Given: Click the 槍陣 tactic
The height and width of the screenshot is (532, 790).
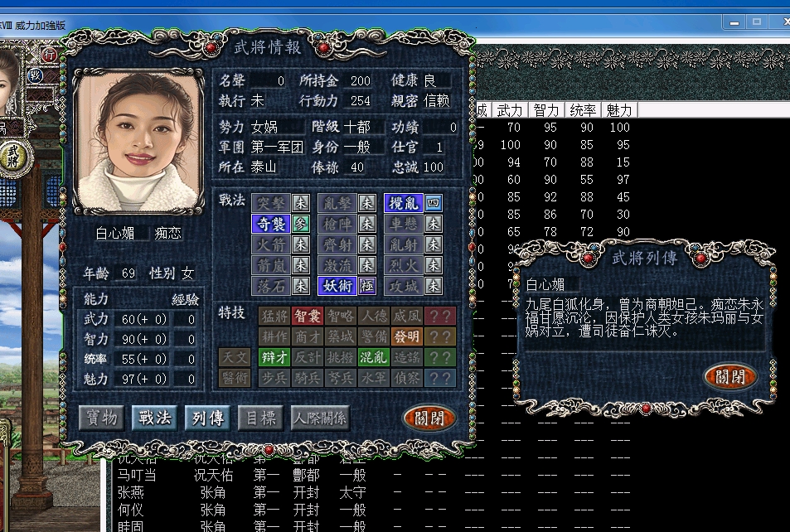Looking at the screenshot, I should (x=337, y=225).
